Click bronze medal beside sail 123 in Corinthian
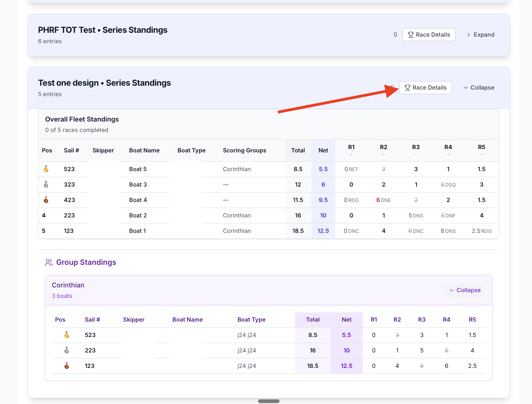The image size is (532, 404). (x=67, y=366)
